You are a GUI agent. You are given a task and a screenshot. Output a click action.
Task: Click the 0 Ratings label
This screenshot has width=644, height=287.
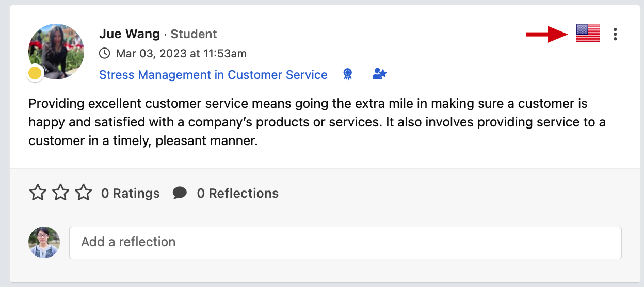[x=131, y=193]
